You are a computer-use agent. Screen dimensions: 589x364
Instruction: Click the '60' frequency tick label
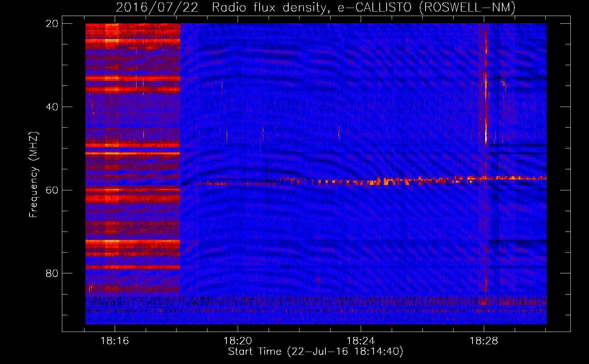pos(52,190)
